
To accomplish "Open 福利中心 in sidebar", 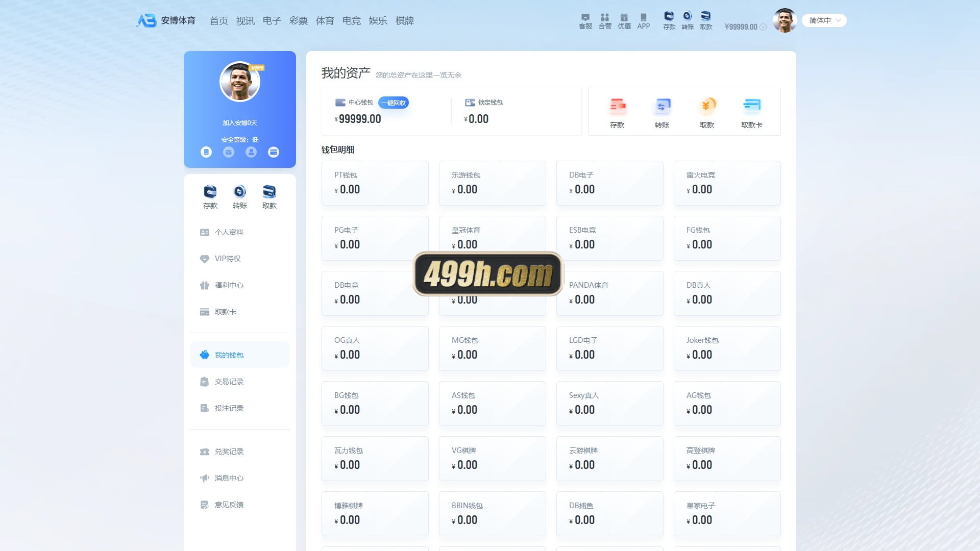I will (x=240, y=285).
